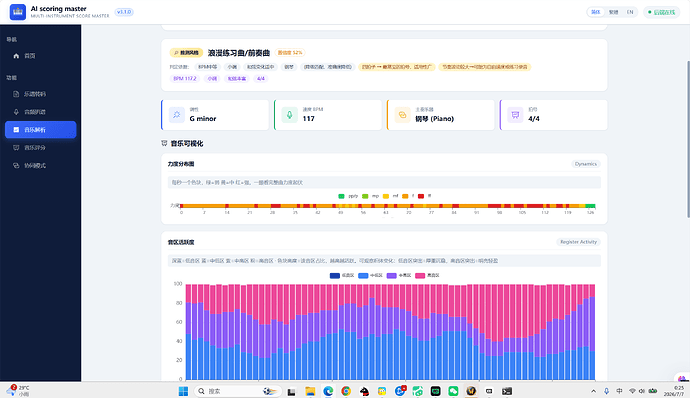Screen dimensions: 690x398
Task: Click the yellow style tag before 浪漫练习曲/前奏曲
Action: (186, 53)
